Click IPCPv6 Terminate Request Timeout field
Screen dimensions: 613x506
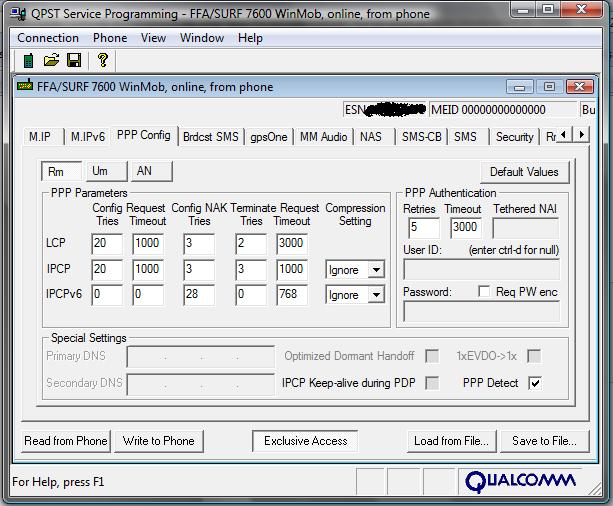[292, 295]
